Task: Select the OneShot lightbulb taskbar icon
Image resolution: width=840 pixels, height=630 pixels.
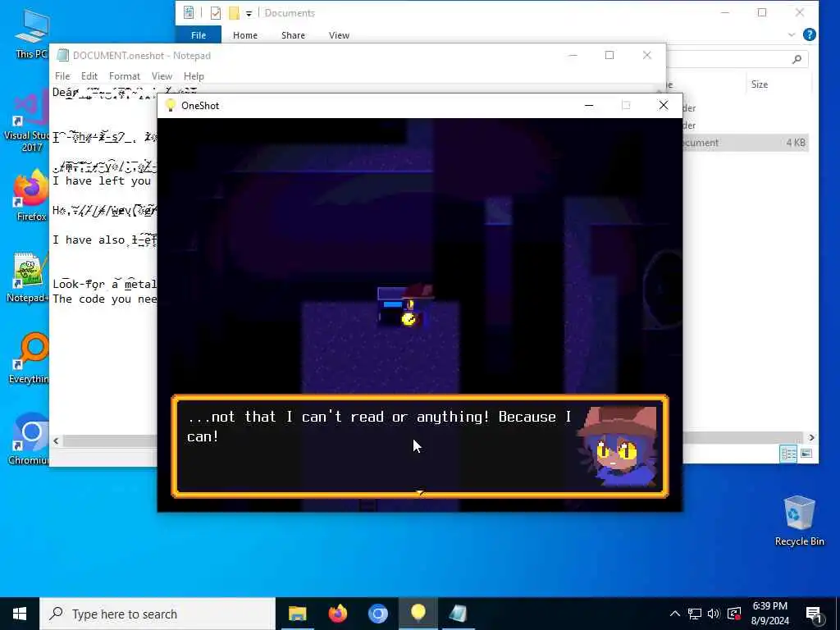Action: 418,614
